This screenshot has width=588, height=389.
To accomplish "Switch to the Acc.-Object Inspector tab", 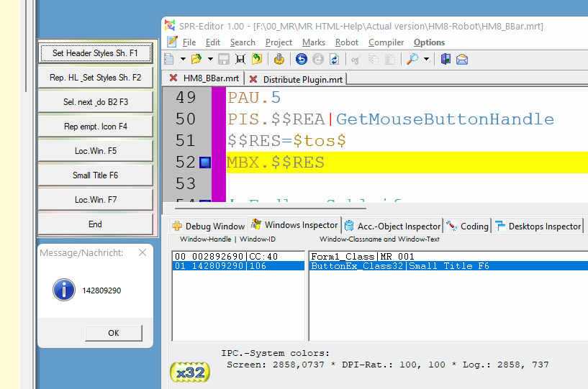I will [x=392, y=226].
